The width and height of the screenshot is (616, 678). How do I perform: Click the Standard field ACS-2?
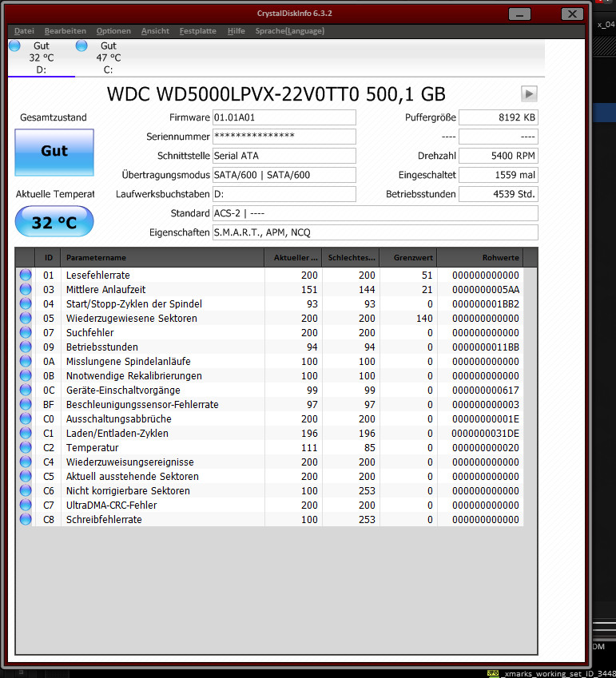pos(375,213)
